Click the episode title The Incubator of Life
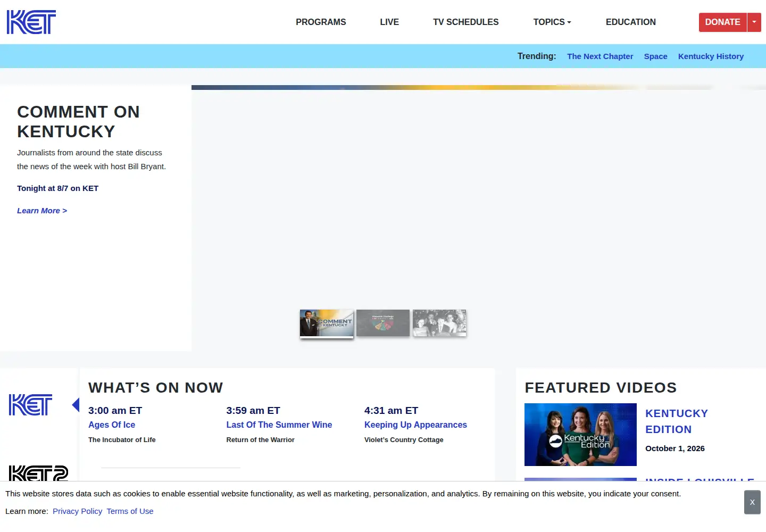 click(122, 440)
